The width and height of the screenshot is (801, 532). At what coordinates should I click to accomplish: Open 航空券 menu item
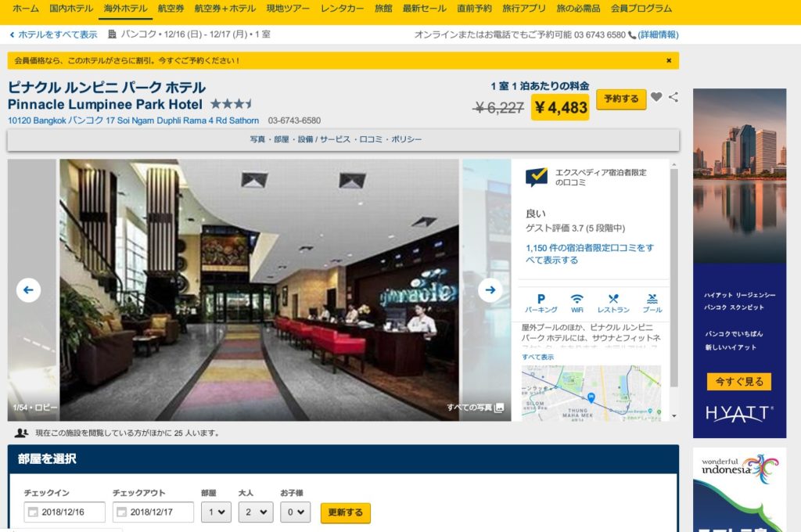click(171, 9)
